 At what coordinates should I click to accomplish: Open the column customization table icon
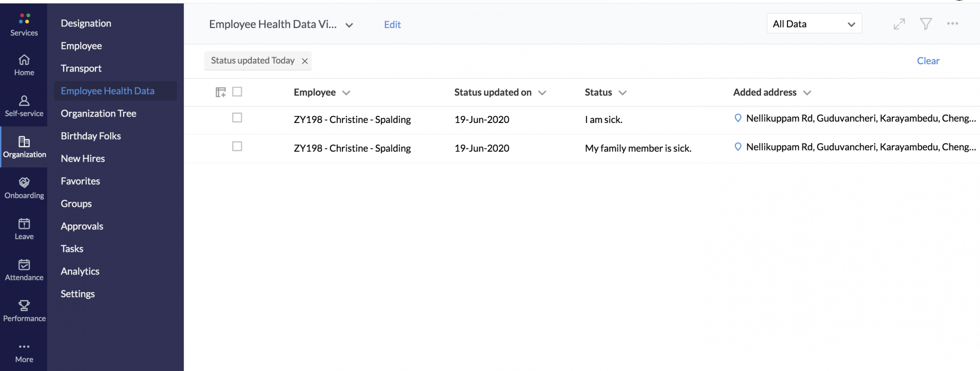click(220, 92)
